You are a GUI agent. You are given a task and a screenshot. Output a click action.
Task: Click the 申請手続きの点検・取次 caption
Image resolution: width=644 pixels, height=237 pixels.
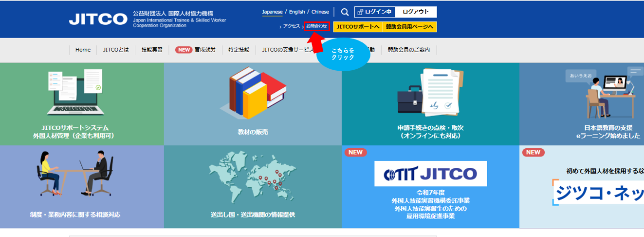(430, 132)
